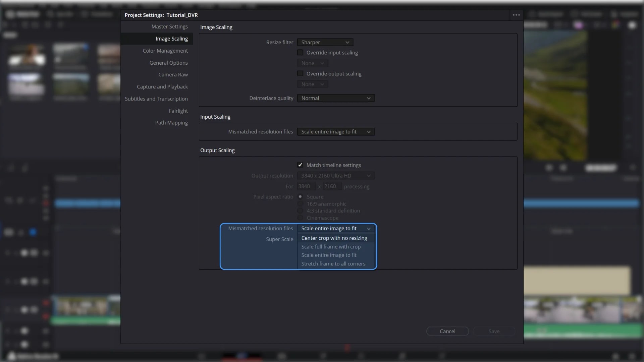Collapse Output Scaling mismatched resolution dropdown
644x362 pixels.
pos(336,229)
